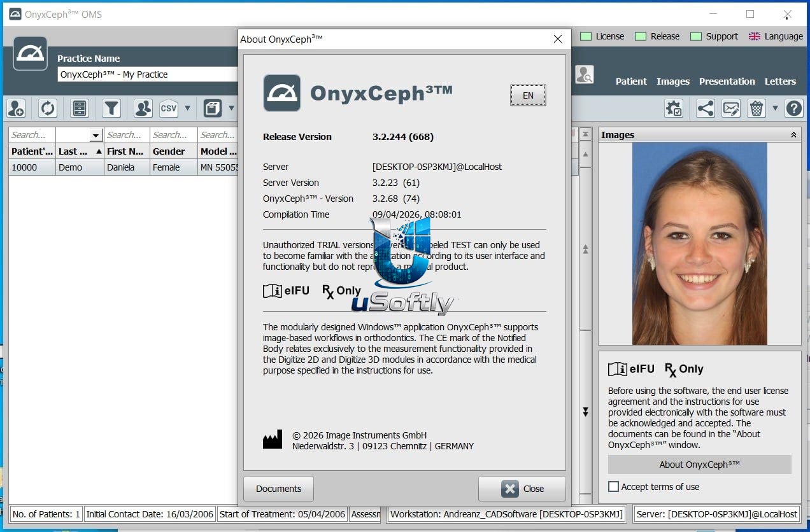Screen dimensions: 810x532
Task: Click the Add new patient icon
Action: click(16, 108)
